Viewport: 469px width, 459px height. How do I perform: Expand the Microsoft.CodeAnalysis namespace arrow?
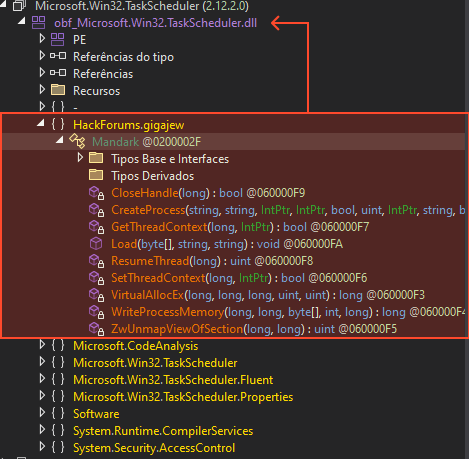pos(42,344)
